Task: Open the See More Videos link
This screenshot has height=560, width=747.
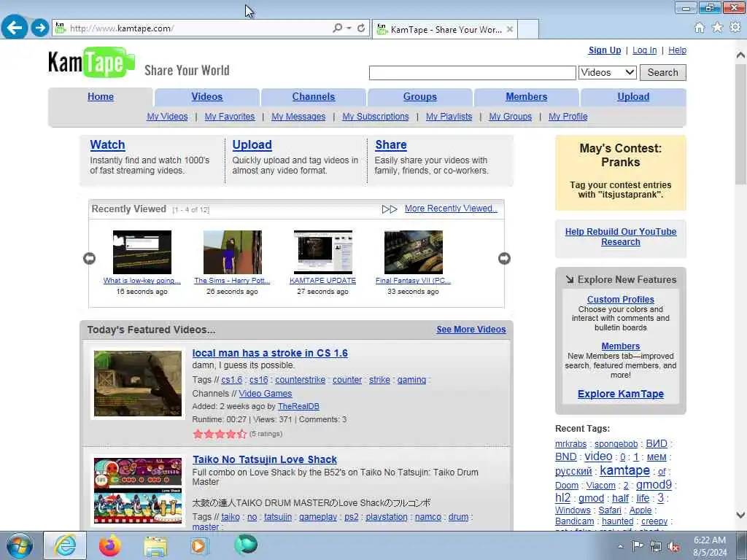Action: [471, 330]
